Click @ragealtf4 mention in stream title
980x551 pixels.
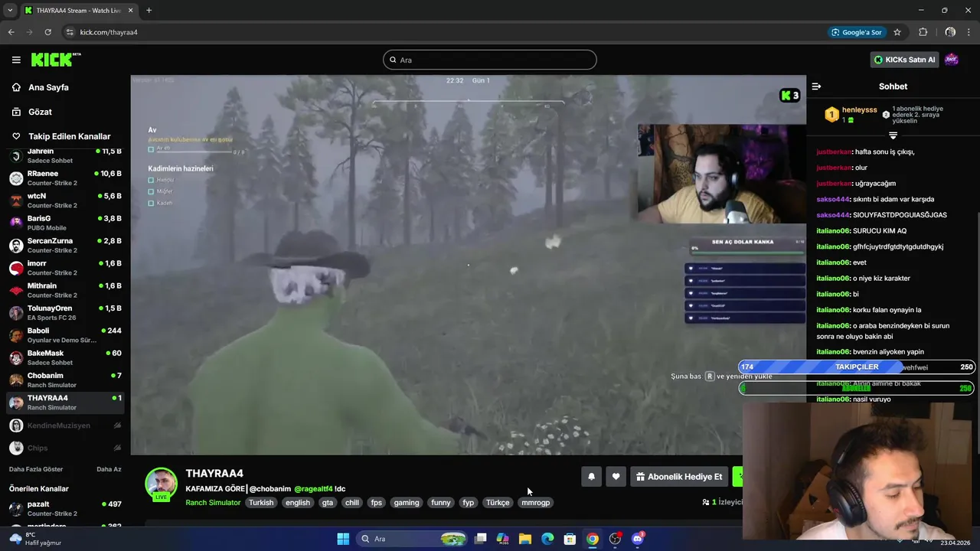[x=313, y=489]
